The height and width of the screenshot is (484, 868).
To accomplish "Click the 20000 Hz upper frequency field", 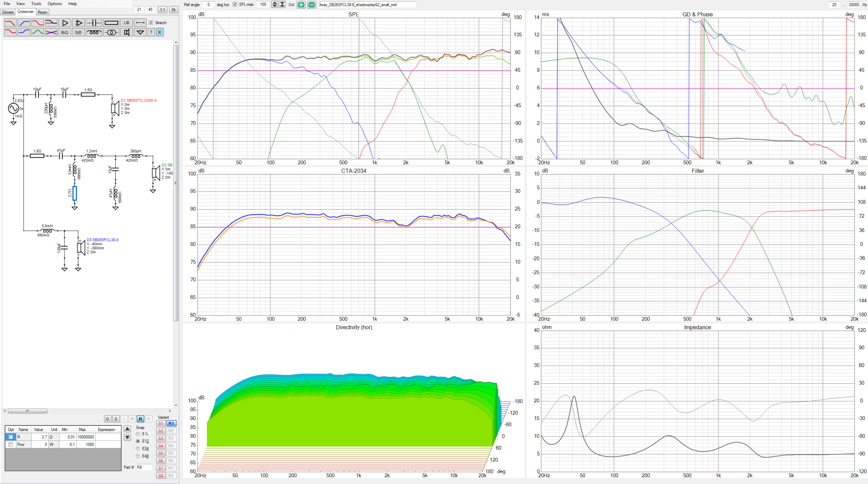I will pos(854,5).
